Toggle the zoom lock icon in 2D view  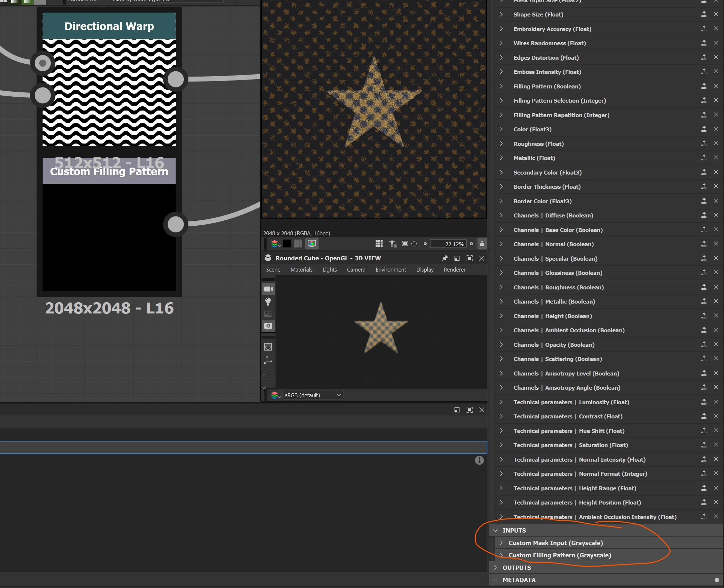coord(481,244)
